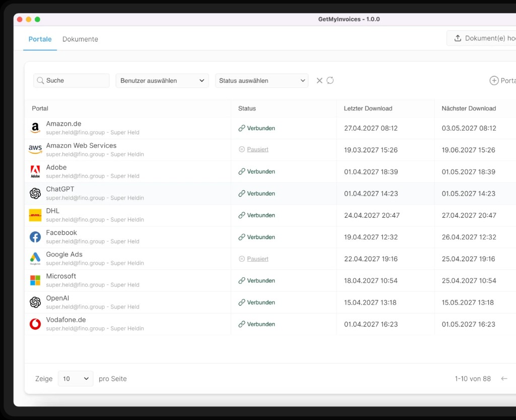Click the magnifier icon in Suche
The height and width of the screenshot is (420, 516).
click(x=40, y=81)
